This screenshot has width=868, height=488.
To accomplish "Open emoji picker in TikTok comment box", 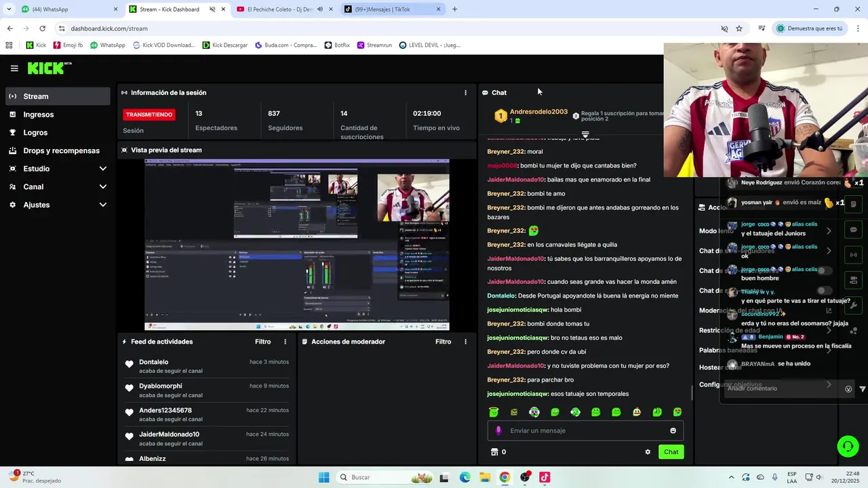I will [x=848, y=389].
